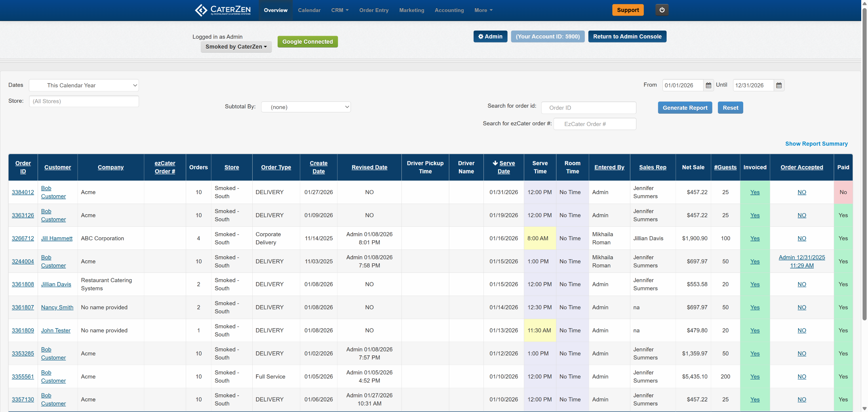Expand the Dates range dropdown

84,85
